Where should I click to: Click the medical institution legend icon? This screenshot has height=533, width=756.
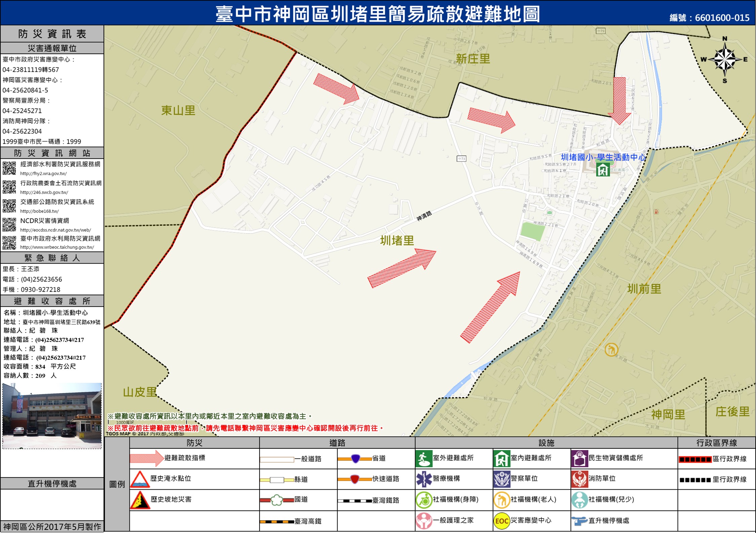[x=424, y=479]
